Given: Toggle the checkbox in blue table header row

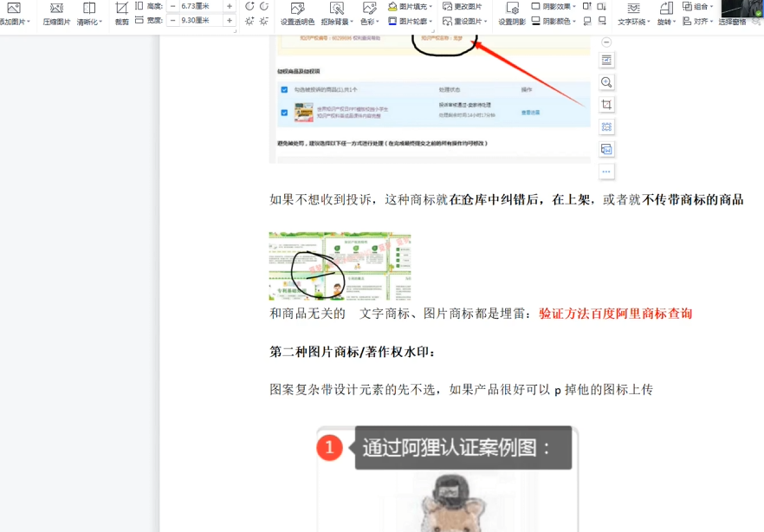Looking at the screenshot, I should (x=284, y=89).
